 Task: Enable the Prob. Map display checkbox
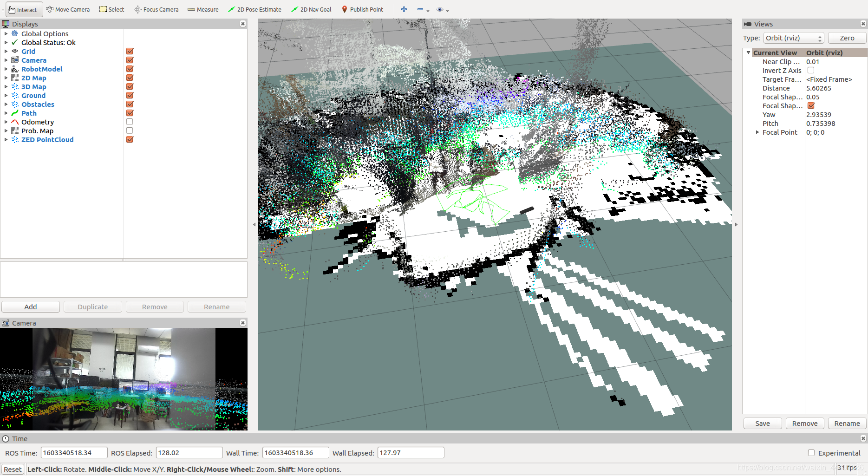point(130,130)
